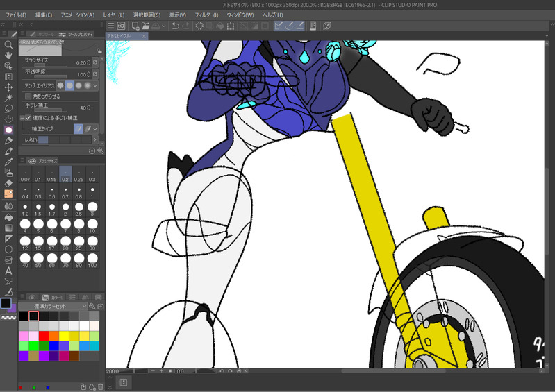Toggle Snap to Grid button

[x=300, y=26]
